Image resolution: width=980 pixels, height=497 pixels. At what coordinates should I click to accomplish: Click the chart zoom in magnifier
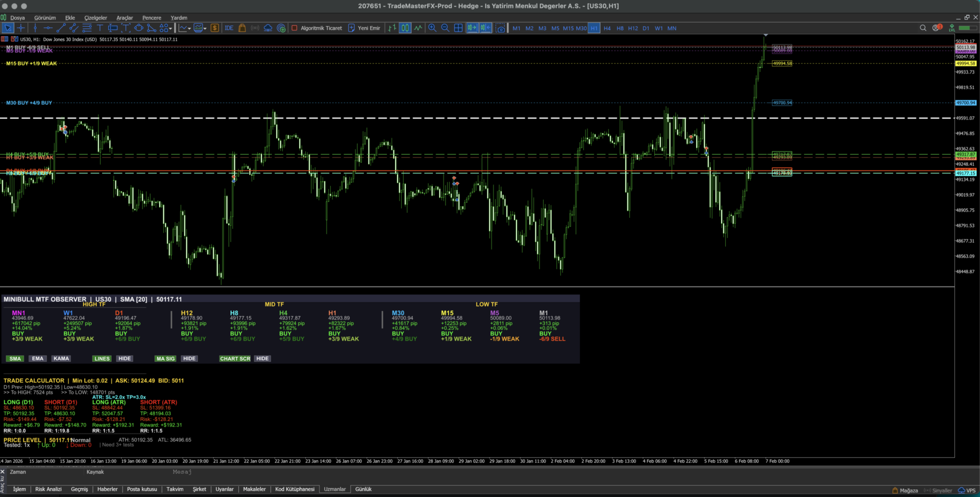tap(432, 28)
